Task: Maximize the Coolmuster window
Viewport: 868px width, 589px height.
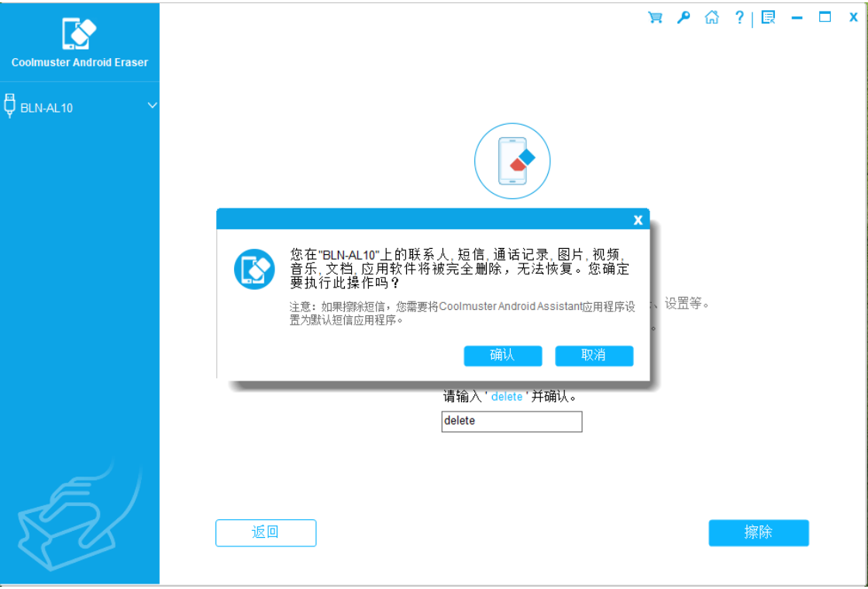Action: click(x=825, y=18)
